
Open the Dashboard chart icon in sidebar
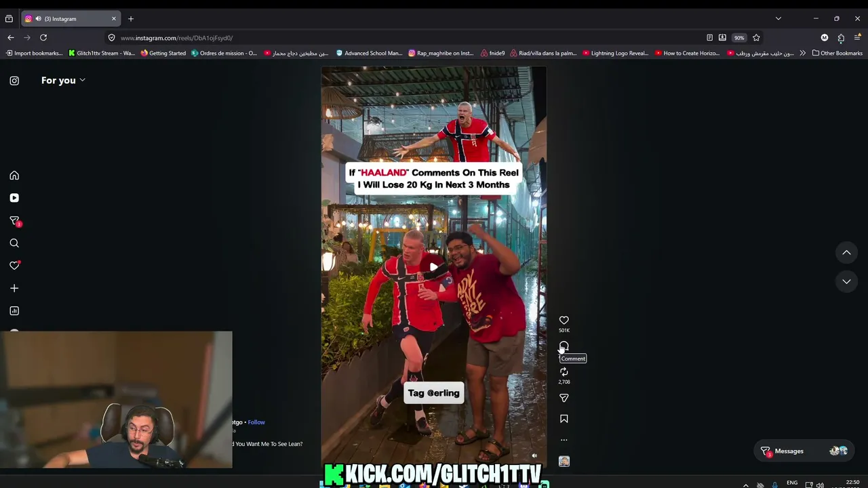pos(14,311)
